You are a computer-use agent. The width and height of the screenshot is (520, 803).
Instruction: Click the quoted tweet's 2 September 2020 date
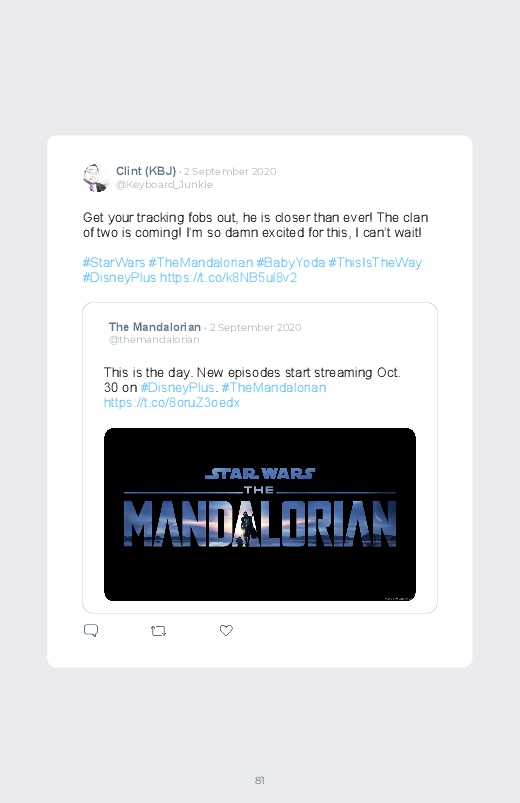click(x=255, y=327)
